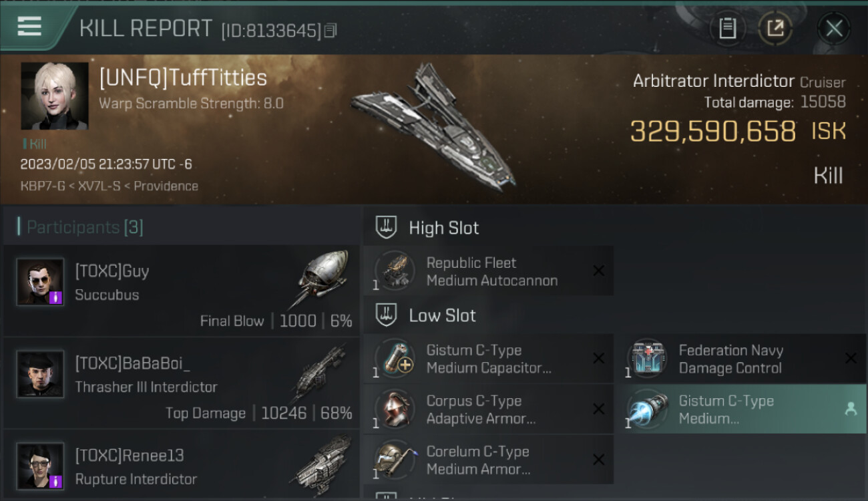The image size is (868, 501).
Task: Open TuffTitties victim portrait
Action: [x=55, y=96]
